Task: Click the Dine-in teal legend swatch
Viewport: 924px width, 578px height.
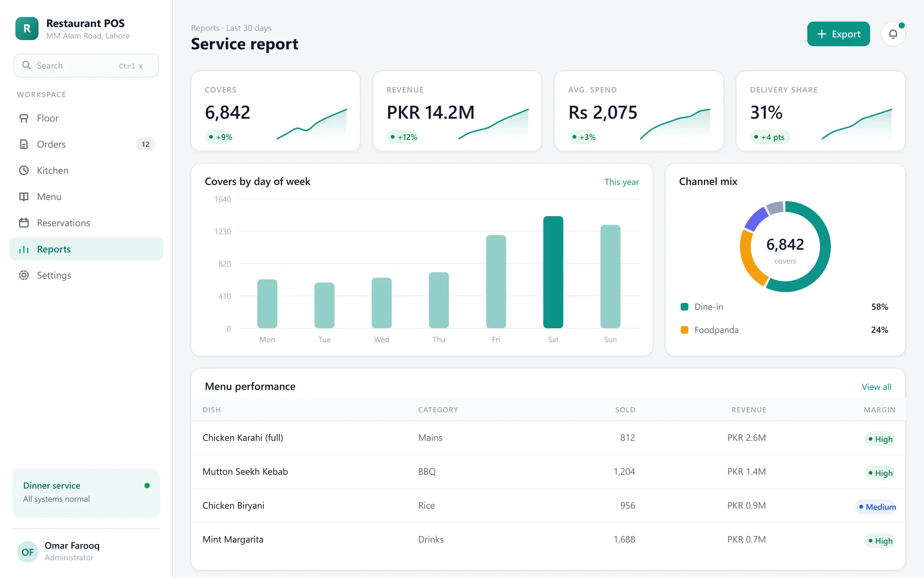Action: [x=685, y=307]
